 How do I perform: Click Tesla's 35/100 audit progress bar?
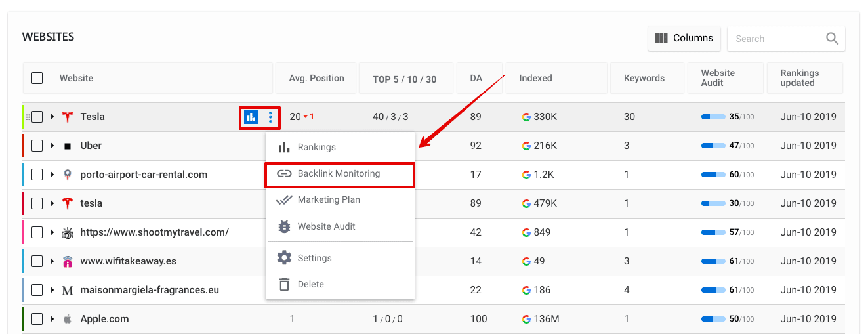coord(713,117)
